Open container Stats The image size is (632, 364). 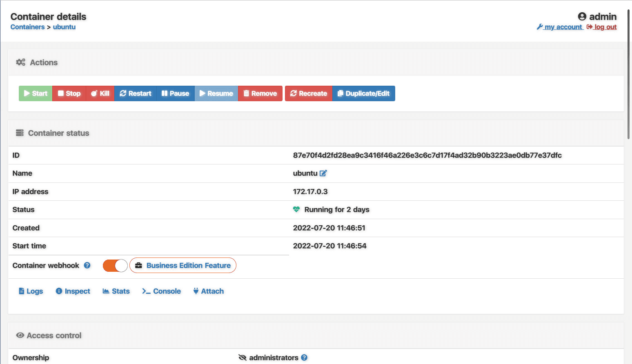click(116, 291)
